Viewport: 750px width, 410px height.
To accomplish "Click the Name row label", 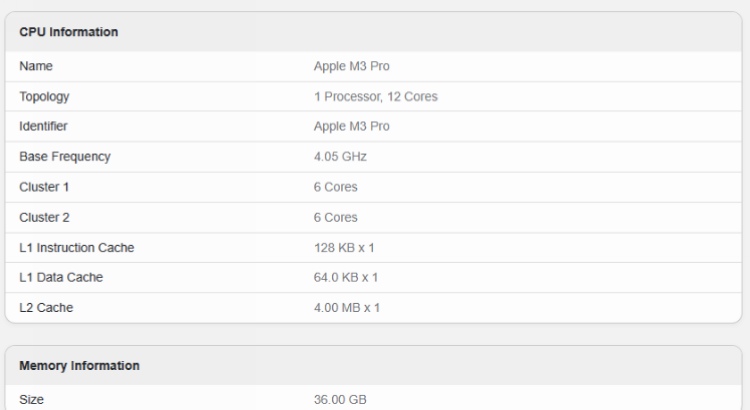I will (x=35, y=67).
